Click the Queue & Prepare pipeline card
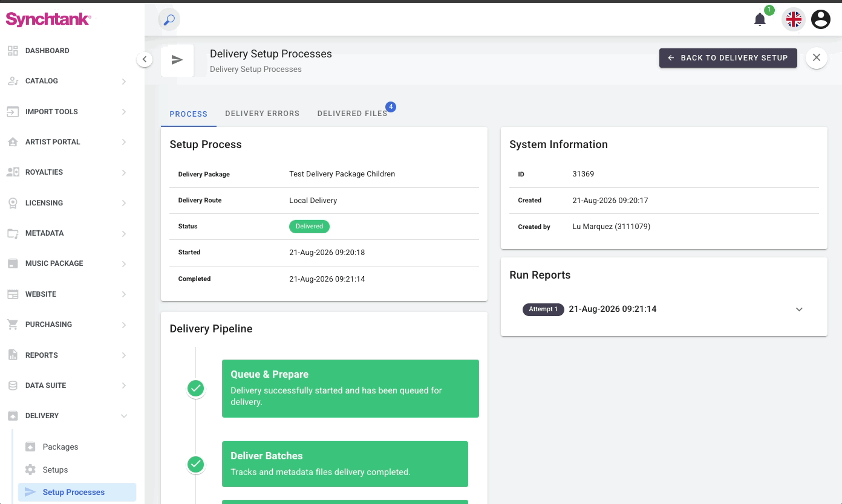The height and width of the screenshot is (504, 842). tap(350, 389)
